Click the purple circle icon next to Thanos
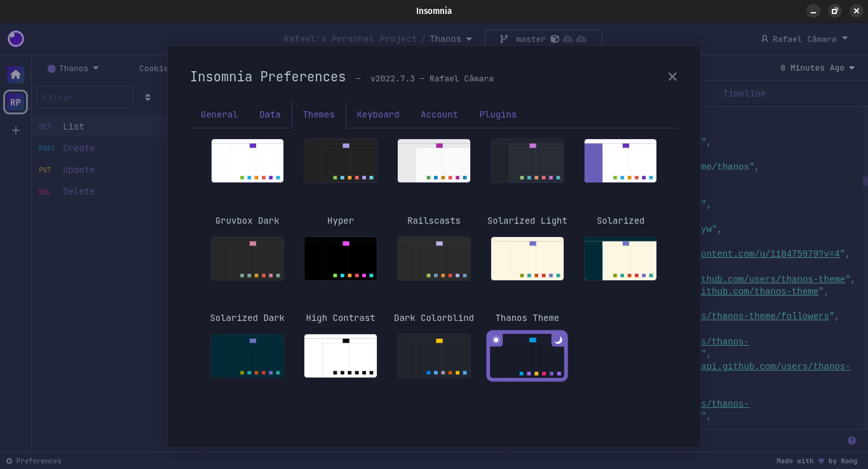 point(51,69)
